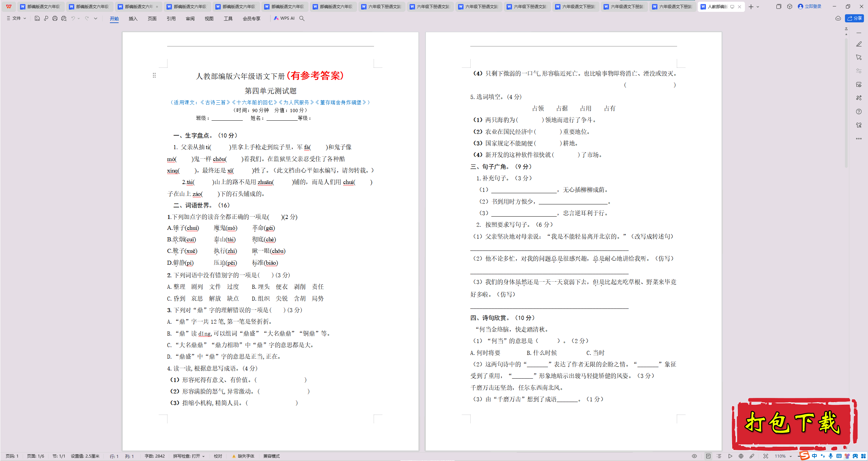The height and width of the screenshot is (461, 868).
Task: Click the Undo arrow icon
Action: click(x=73, y=18)
